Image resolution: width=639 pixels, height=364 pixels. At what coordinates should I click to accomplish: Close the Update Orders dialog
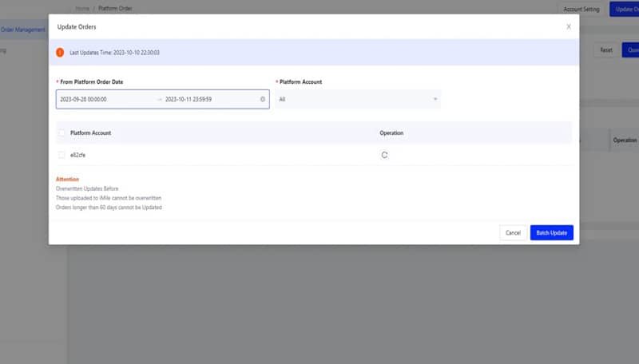pyautogui.click(x=569, y=27)
